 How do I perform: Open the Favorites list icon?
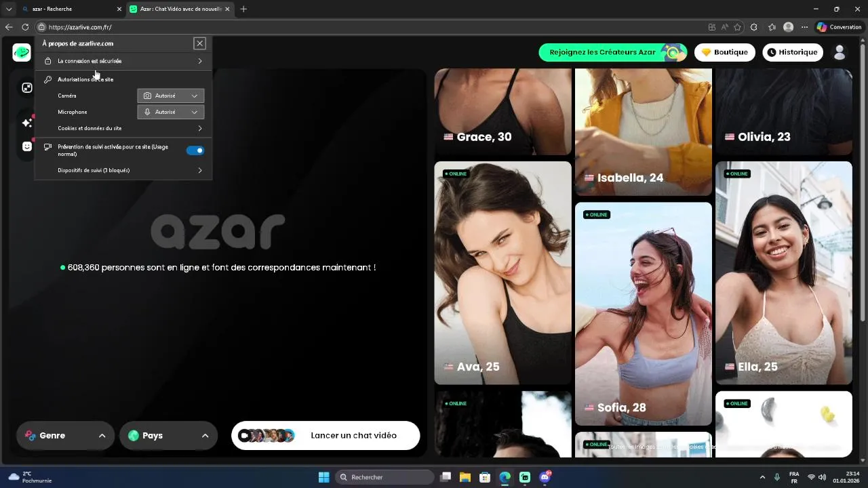pyautogui.click(x=772, y=27)
